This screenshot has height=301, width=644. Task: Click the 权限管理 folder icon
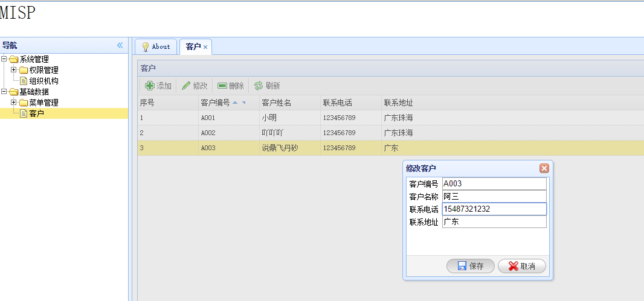tap(24, 70)
